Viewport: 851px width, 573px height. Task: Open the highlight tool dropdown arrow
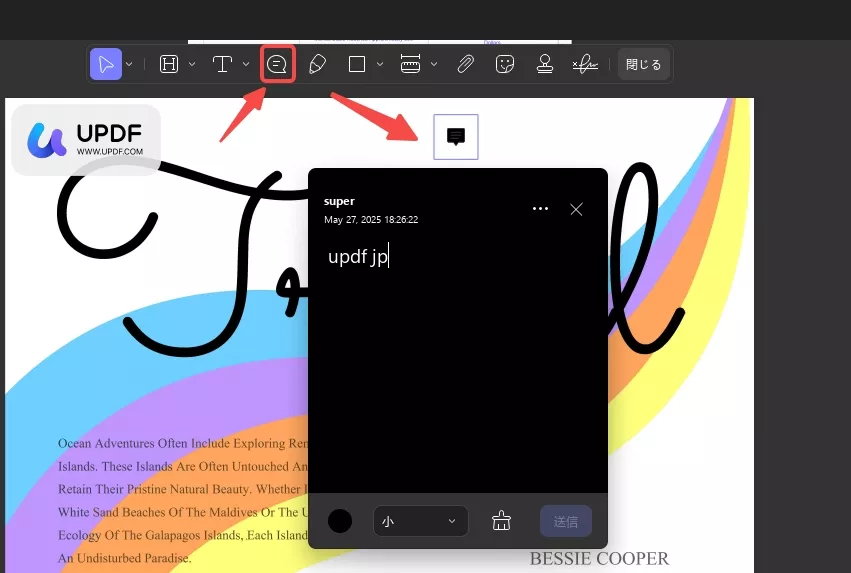pos(192,64)
